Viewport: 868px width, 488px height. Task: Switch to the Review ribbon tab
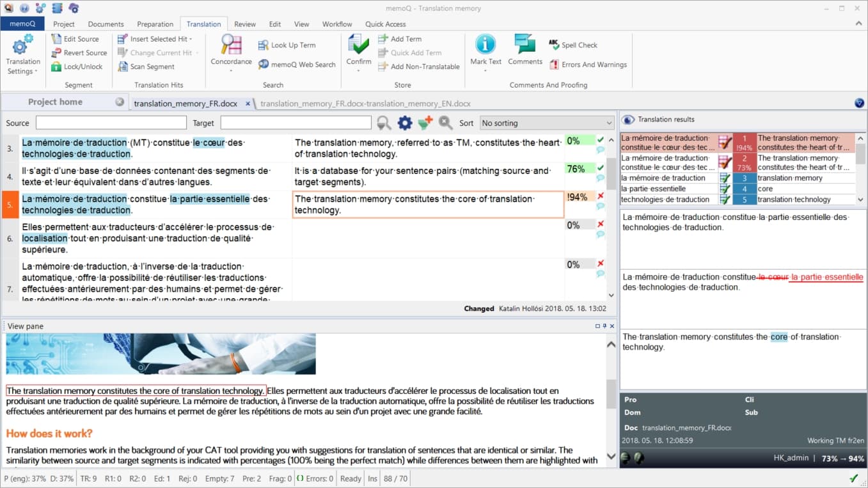(x=245, y=24)
